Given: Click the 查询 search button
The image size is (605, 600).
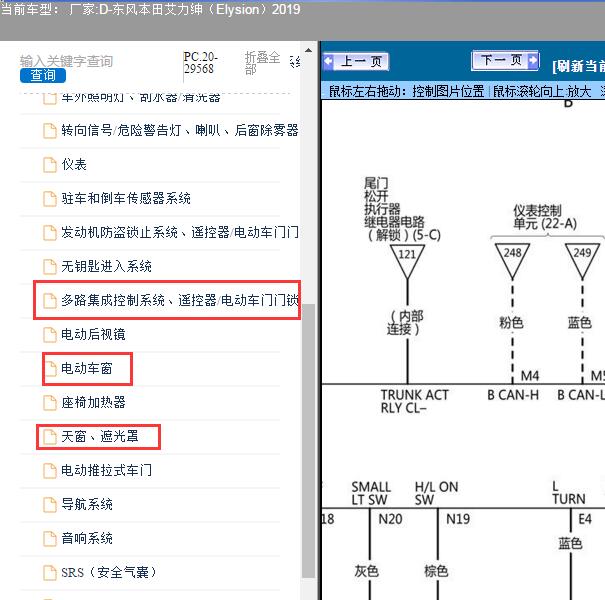Looking at the screenshot, I should click(x=43, y=75).
